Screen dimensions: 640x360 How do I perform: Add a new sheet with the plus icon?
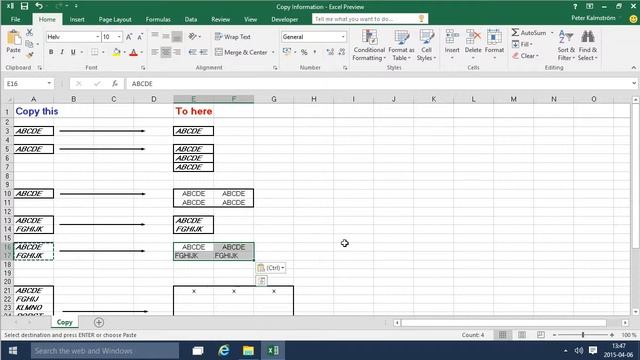[x=99, y=322]
